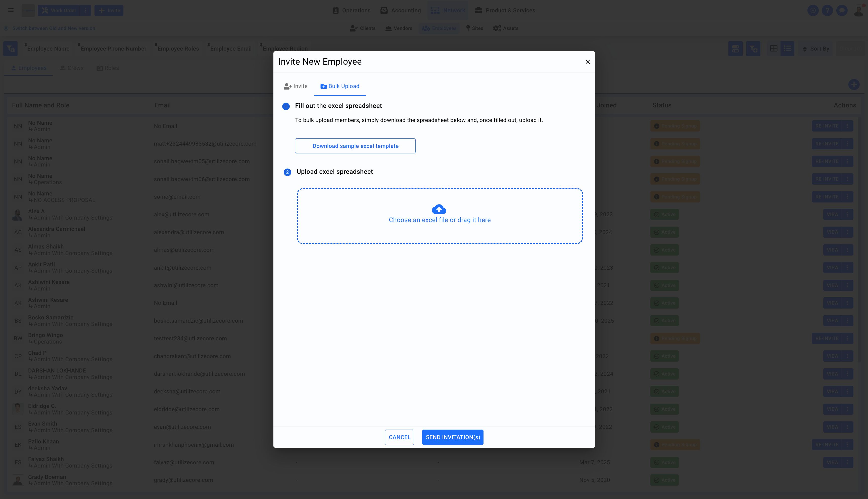Click Download sample excel template button
The image size is (868, 499).
click(x=355, y=146)
